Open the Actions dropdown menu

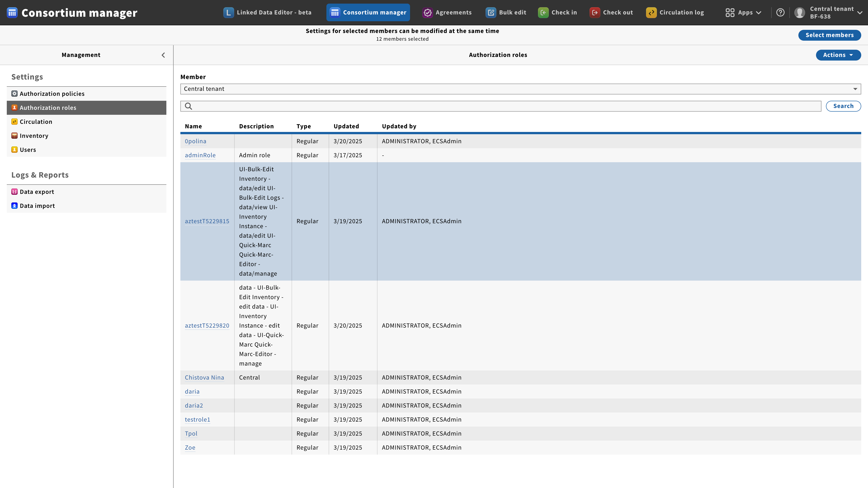click(838, 55)
